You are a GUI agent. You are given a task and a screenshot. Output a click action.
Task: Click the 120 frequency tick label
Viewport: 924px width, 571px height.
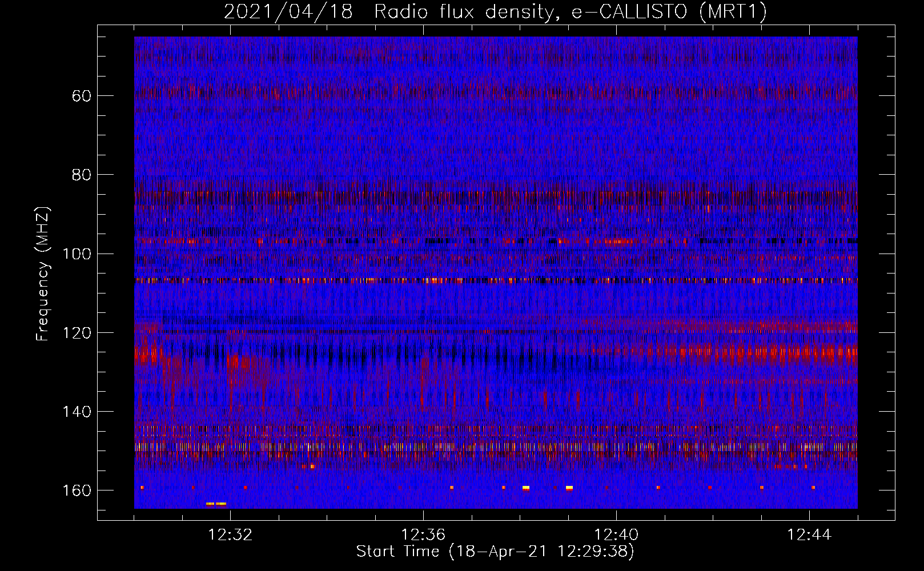(x=77, y=333)
